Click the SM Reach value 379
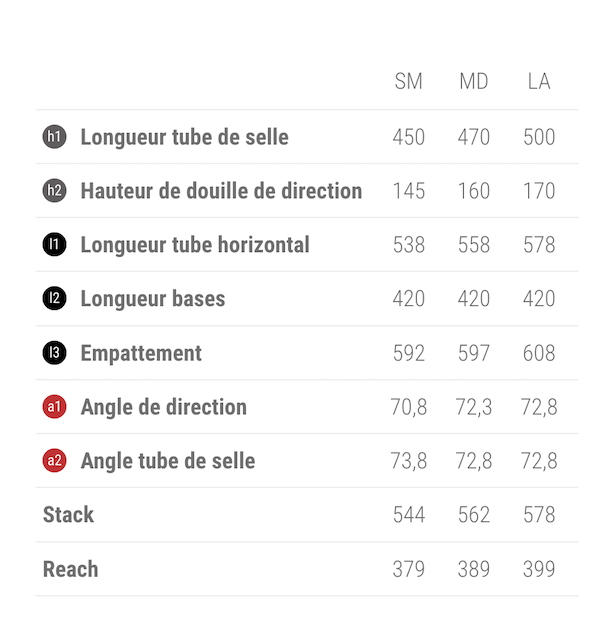 408,569
